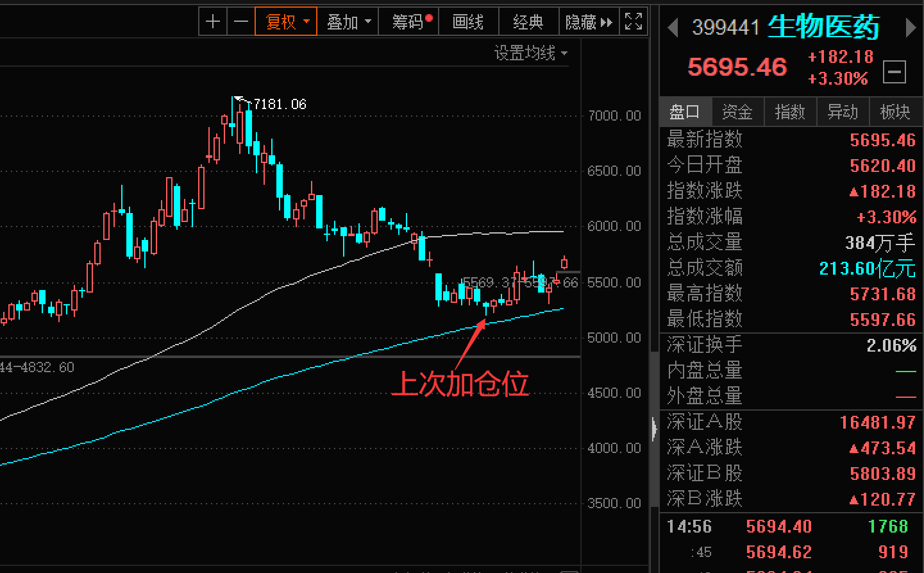
Task: Select the 经典 layout button
Action: tap(528, 22)
